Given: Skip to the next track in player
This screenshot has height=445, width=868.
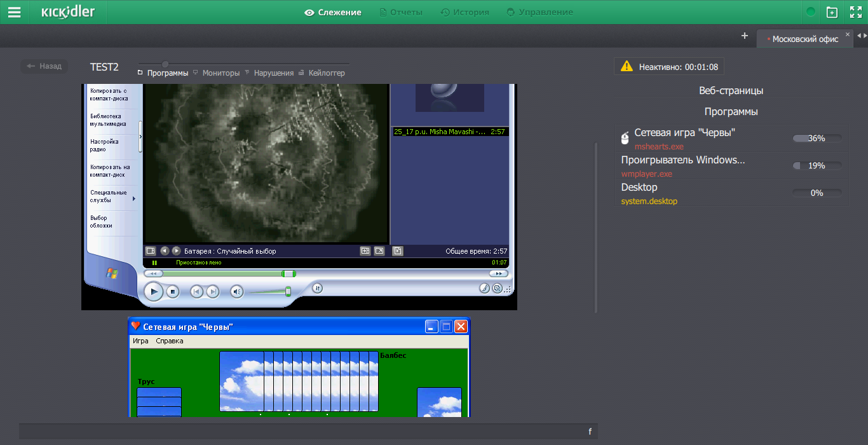Looking at the screenshot, I should (x=213, y=292).
